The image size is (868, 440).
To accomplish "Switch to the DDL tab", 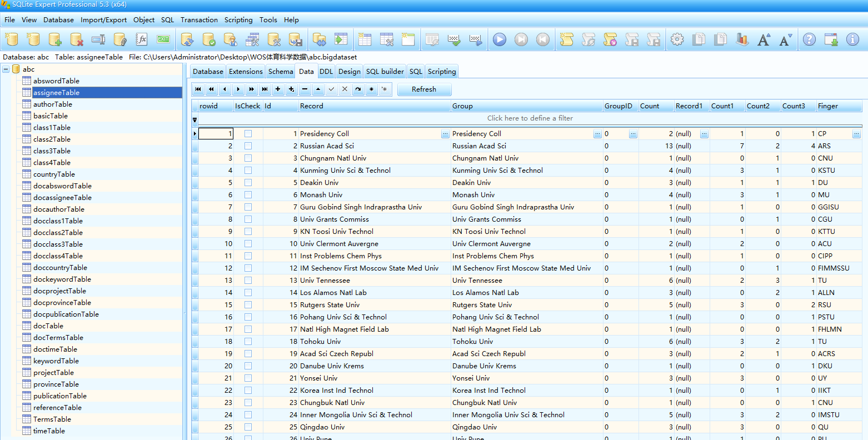I will tap(326, 72).
